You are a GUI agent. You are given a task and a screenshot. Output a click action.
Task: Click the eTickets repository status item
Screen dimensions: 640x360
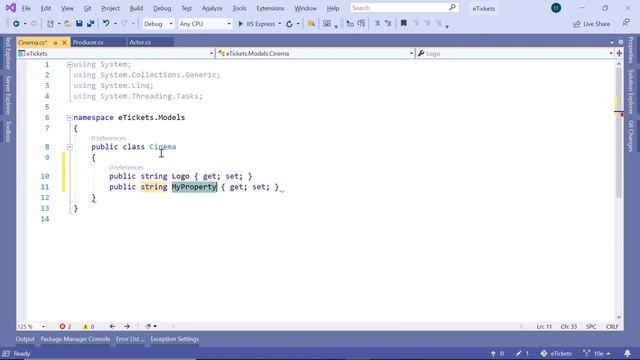tap(556, 353)
